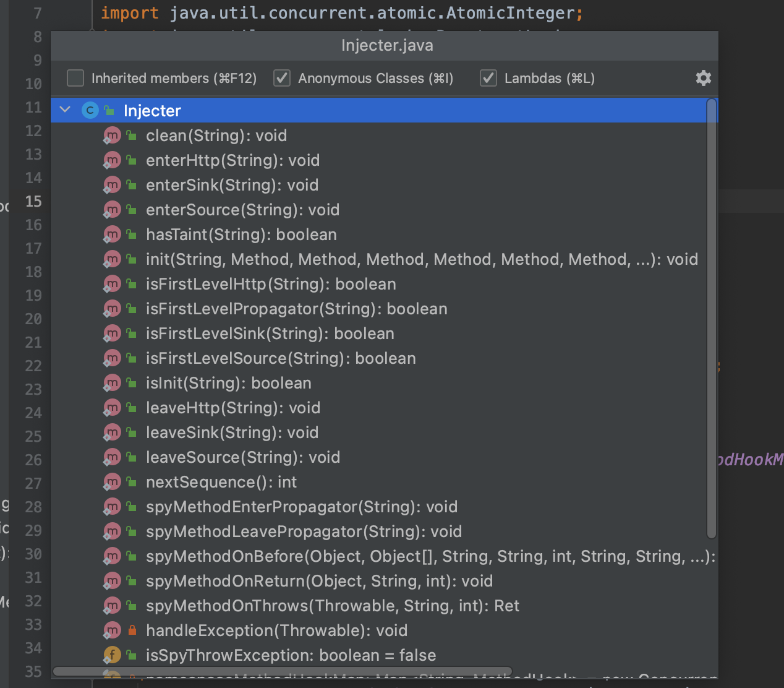Click the horizontal scrollbar at popup bottom
Viewport: 784px width, 688px height.
(x=283, y=671)
